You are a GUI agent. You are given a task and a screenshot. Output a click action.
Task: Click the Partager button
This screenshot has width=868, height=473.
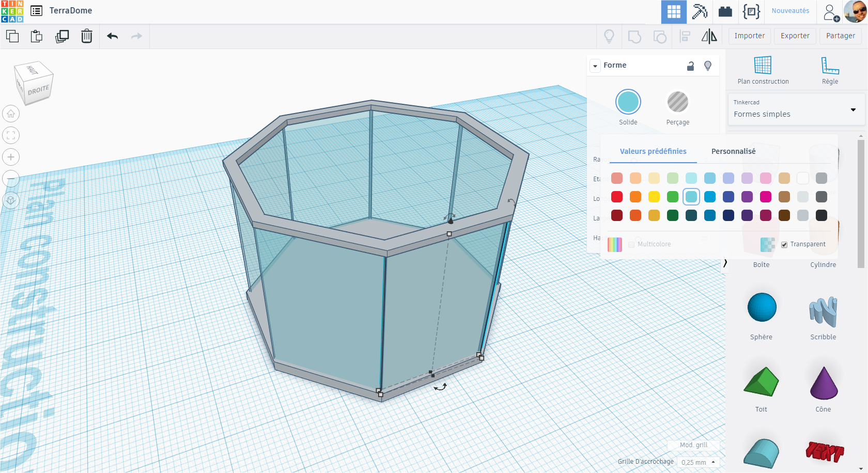841,36
